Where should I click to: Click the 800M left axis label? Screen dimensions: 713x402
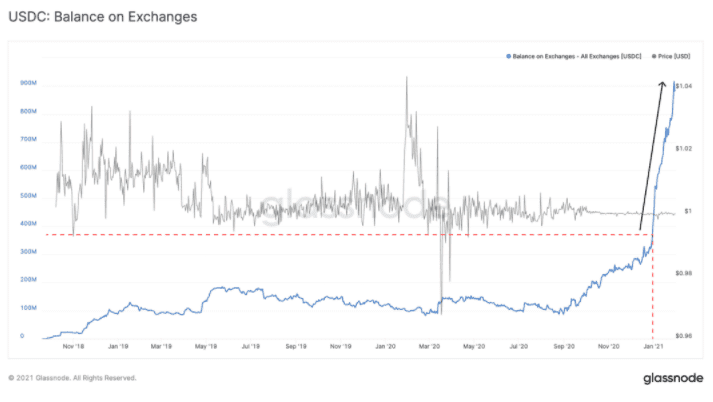(x=28, y=111)
